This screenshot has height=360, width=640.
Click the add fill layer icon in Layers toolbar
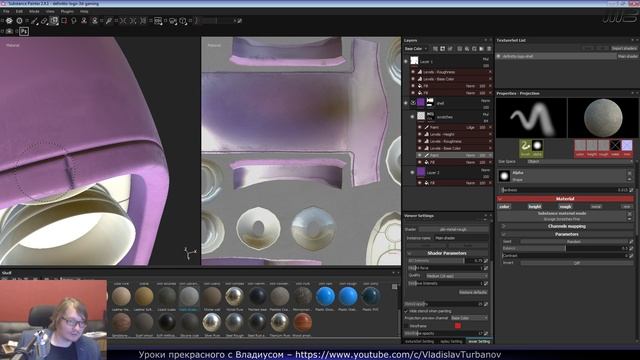click(467, 49)
